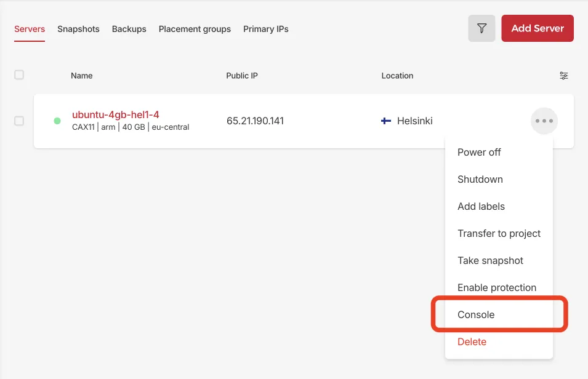The image size is (588, 379).
Task: Select Power off from the menu
Action: click(479, 153)
